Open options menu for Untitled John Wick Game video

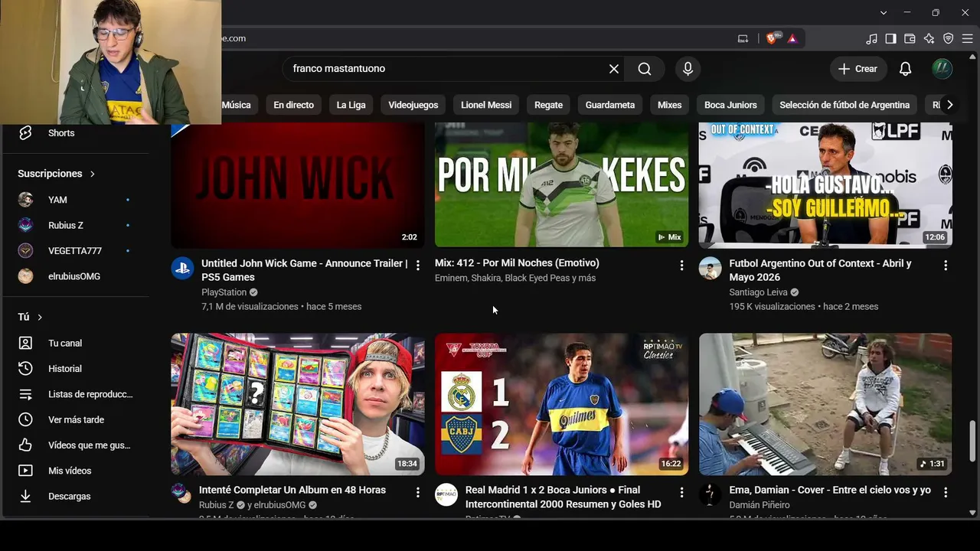click(417, 266)
